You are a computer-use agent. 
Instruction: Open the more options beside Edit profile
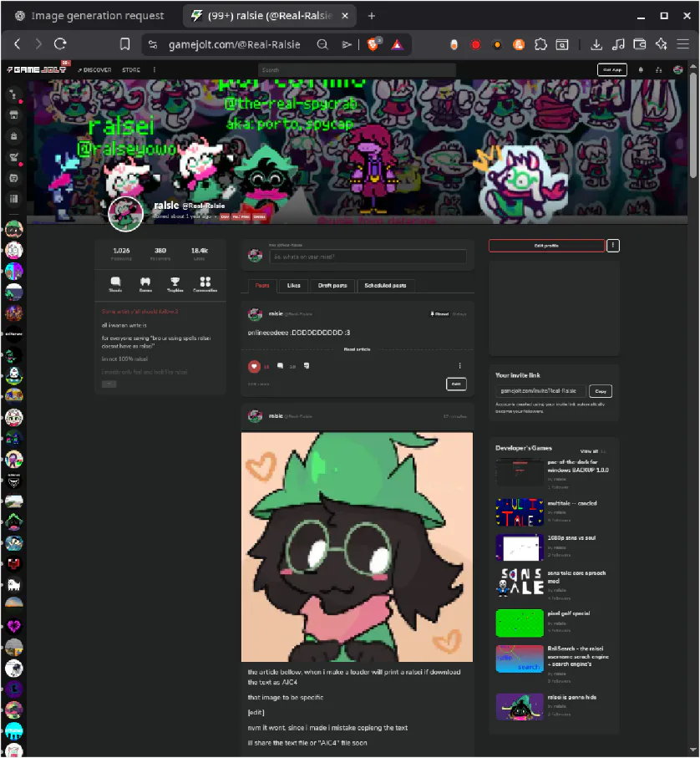pyautogui.click(x=612, y=246)
